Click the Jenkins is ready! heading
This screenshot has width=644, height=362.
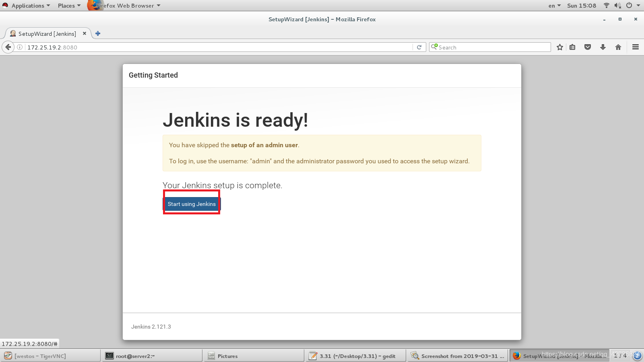(x=235, y=120)
